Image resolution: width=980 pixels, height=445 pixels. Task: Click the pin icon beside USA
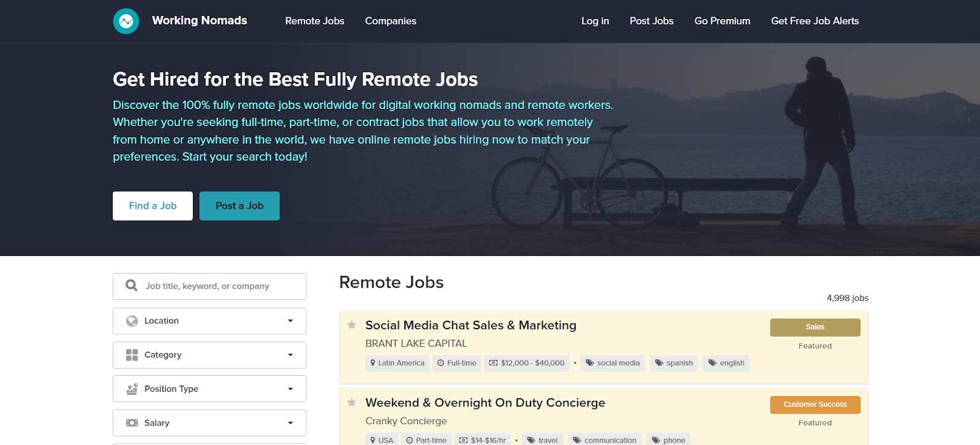point(372,440)
